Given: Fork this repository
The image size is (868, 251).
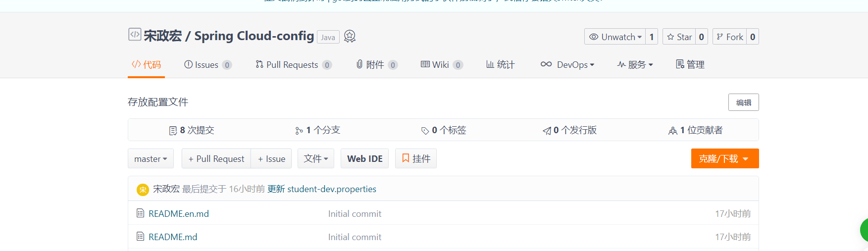Looking at the screenshot, I should (729, 37).
